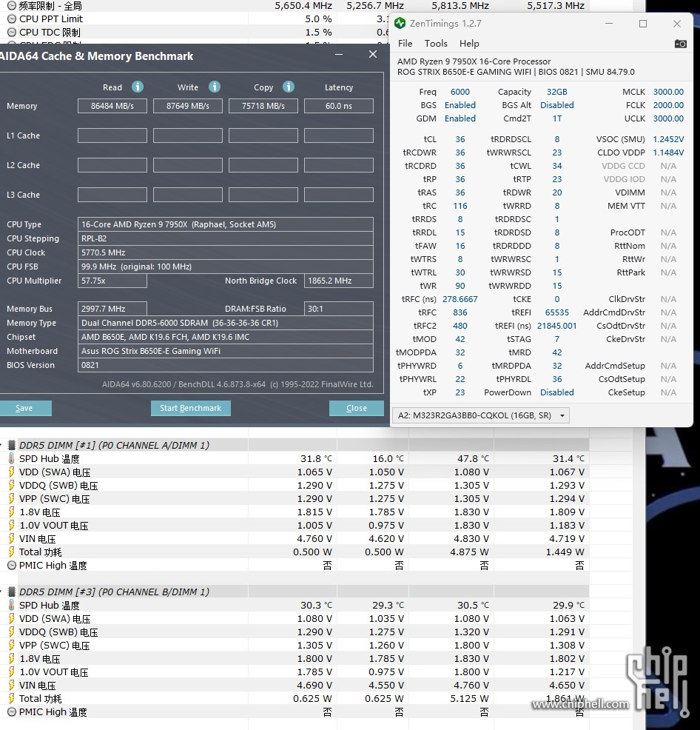Click the Capacity value 32GB in ZenTimings

[557, 92]
